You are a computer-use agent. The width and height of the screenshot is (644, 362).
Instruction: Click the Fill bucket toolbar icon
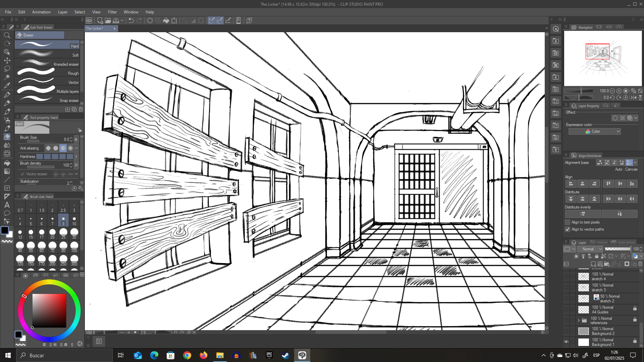[166, 20]
